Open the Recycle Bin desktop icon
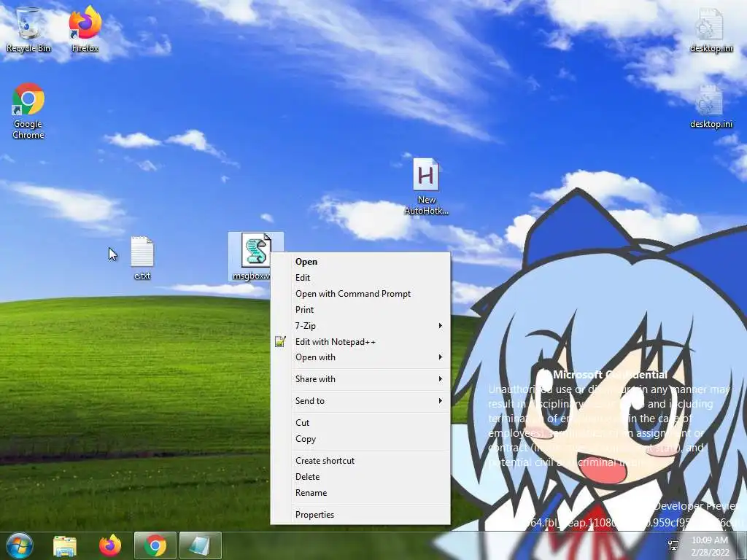Viewport: 747px width, 560px height. (x=28, y=29)
